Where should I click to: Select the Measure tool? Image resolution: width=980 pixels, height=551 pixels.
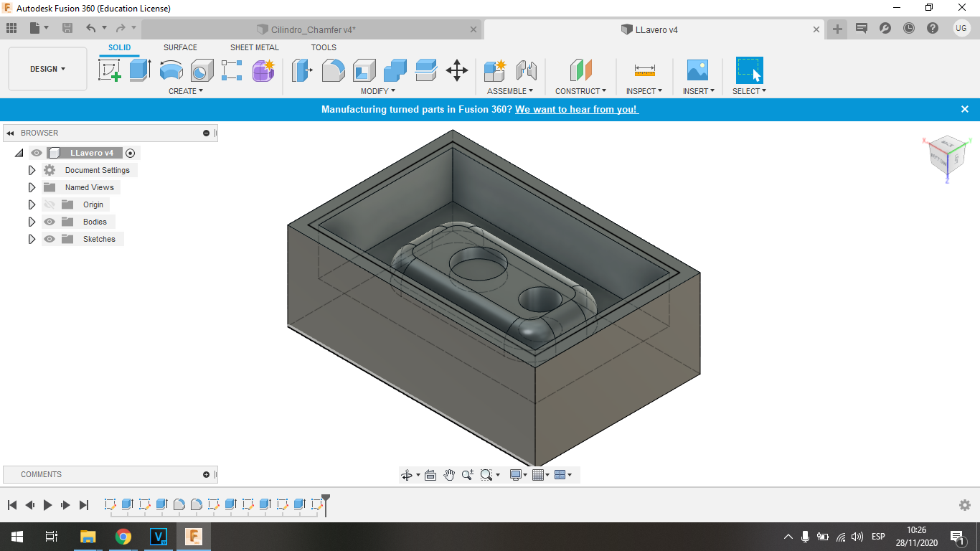tap(644, 70)
